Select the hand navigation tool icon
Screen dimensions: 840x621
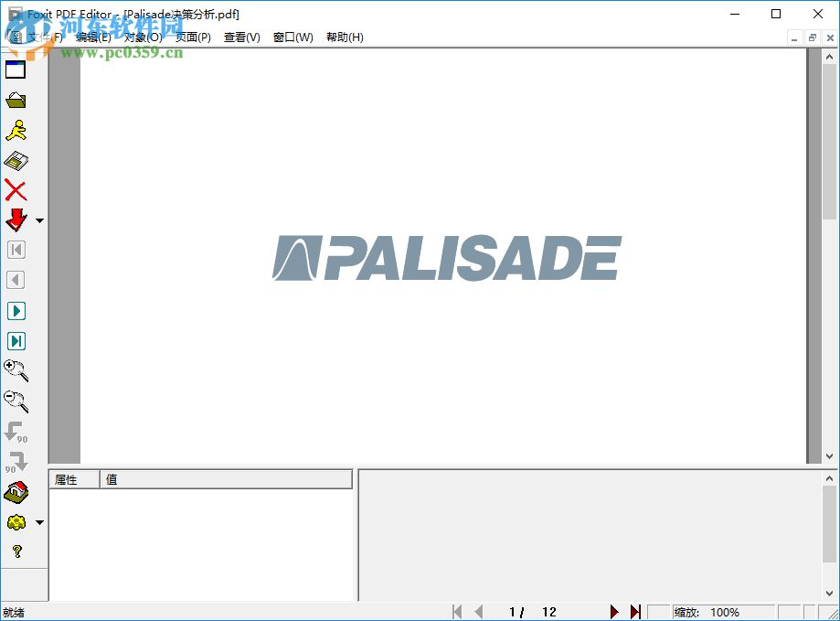[x=16, y=130]
